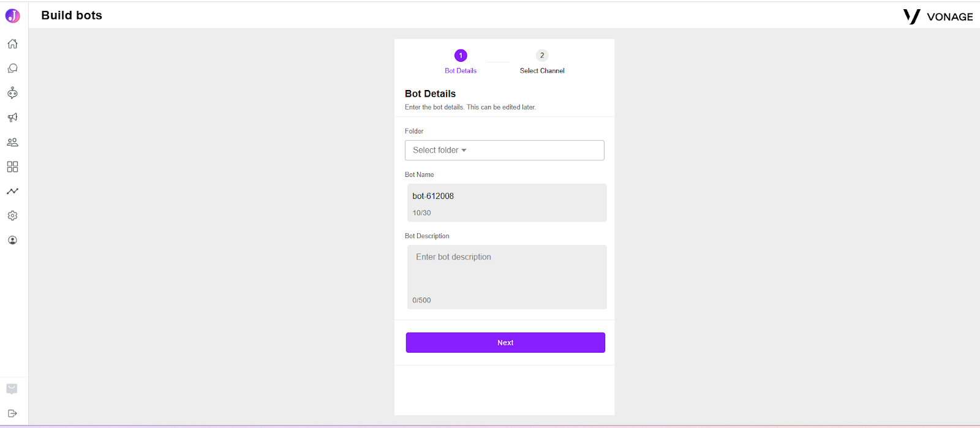
Task: Click the Vonage logo
Action: [938, 17]
